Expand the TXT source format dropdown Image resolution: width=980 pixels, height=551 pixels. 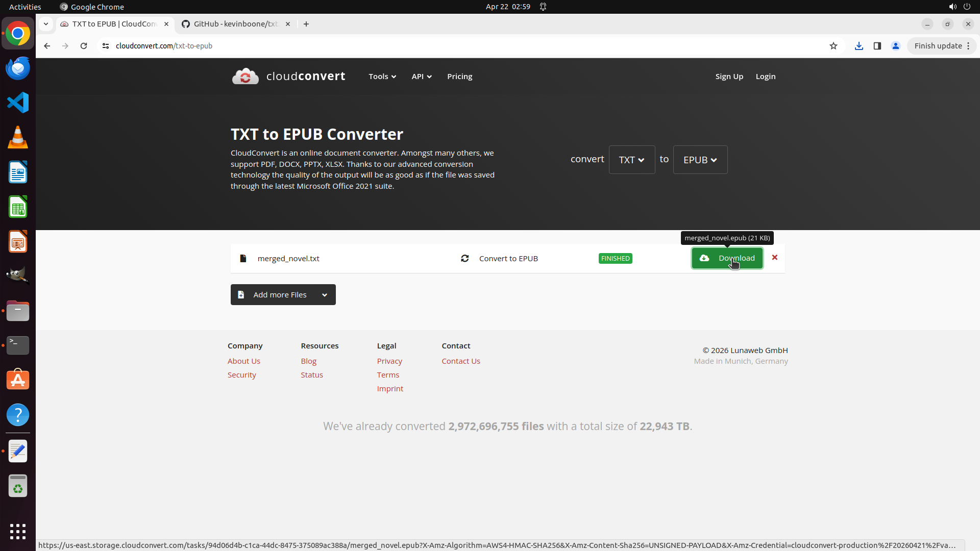point(631,160)
